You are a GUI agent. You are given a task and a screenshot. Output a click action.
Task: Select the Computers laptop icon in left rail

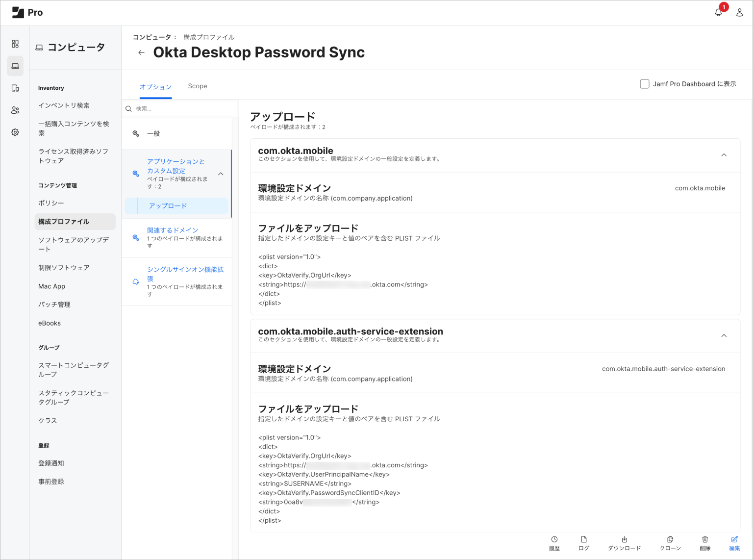tap(15, 66)
